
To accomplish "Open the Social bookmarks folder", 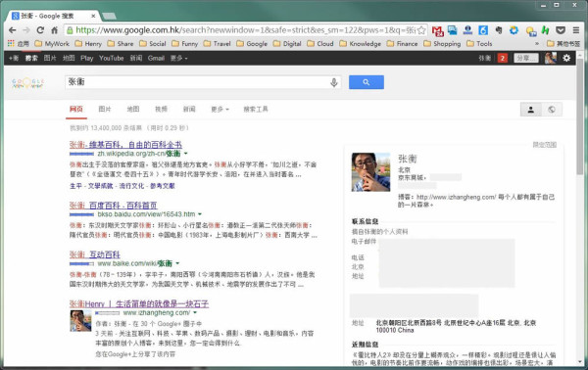I will (x=153, y=44).
